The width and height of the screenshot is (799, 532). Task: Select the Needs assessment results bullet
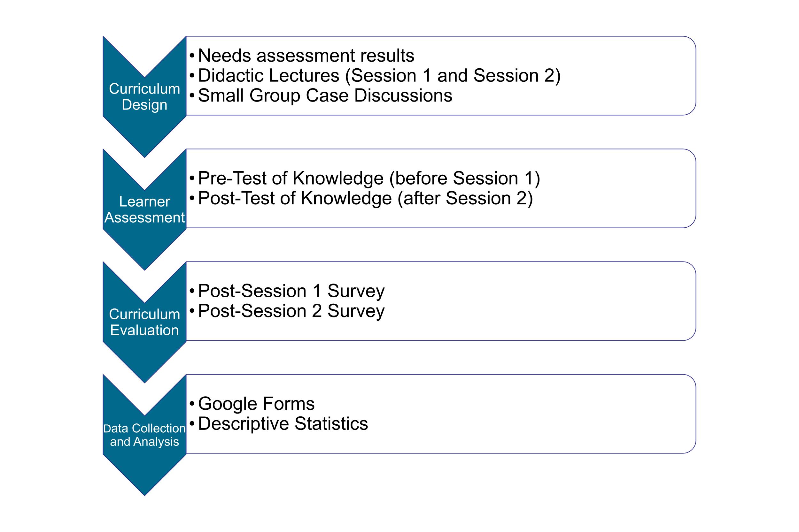coord(301,56)
